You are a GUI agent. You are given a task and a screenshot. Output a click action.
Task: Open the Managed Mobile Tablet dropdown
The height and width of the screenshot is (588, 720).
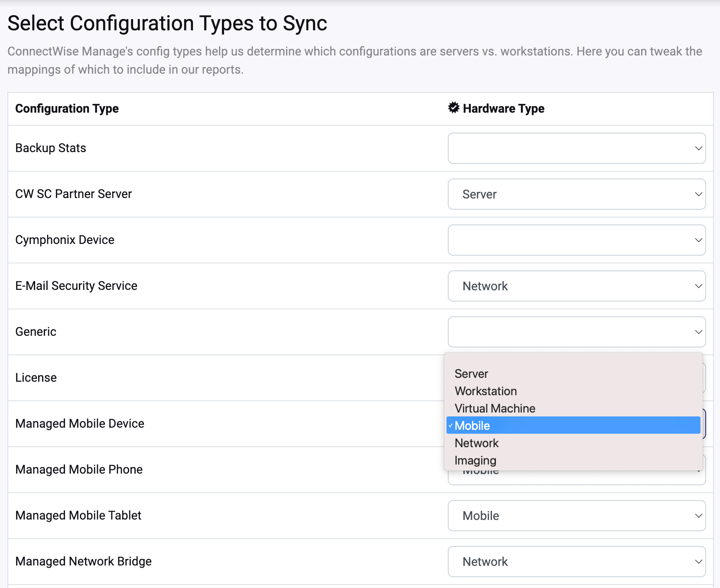coord(577,516)
